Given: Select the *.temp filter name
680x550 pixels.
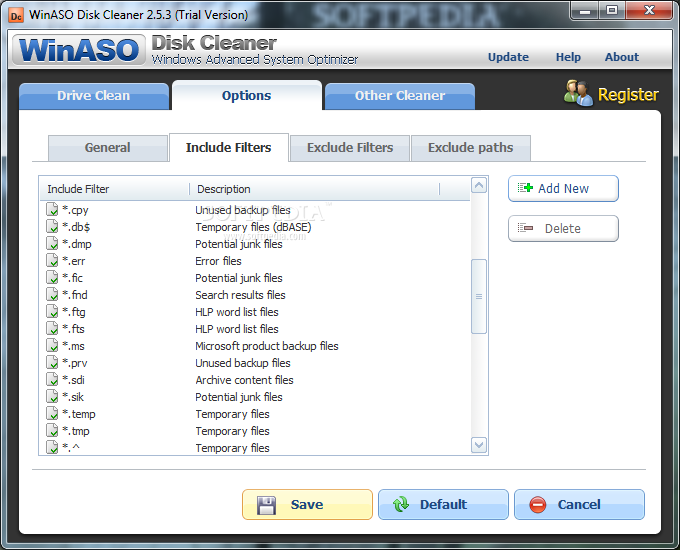Looking at the screenshot, I should pyautogui.click(x=78, y=414).
